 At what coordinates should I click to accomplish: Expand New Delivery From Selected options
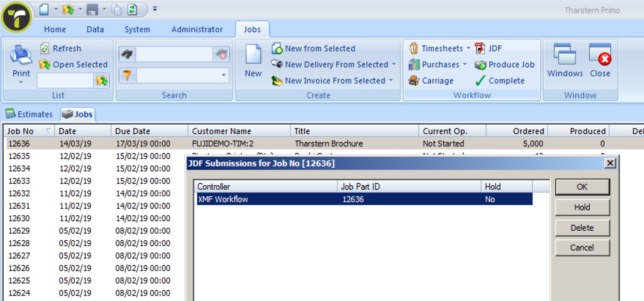pos(394,64)
